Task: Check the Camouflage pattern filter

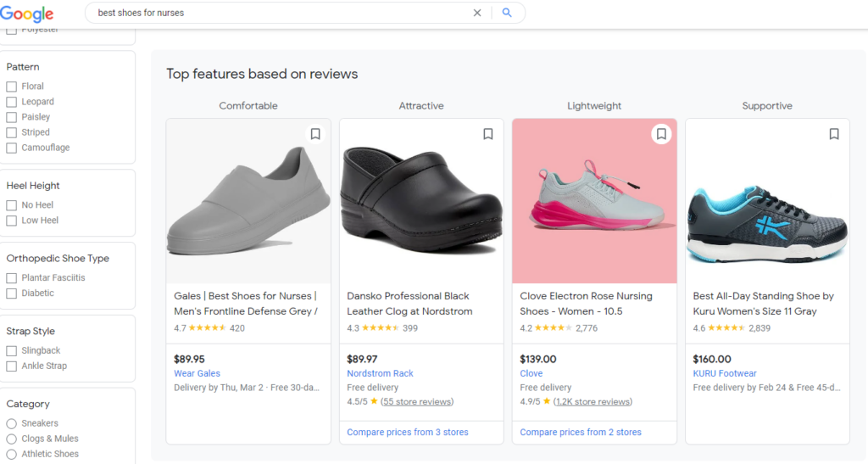Action: point(12,148)
